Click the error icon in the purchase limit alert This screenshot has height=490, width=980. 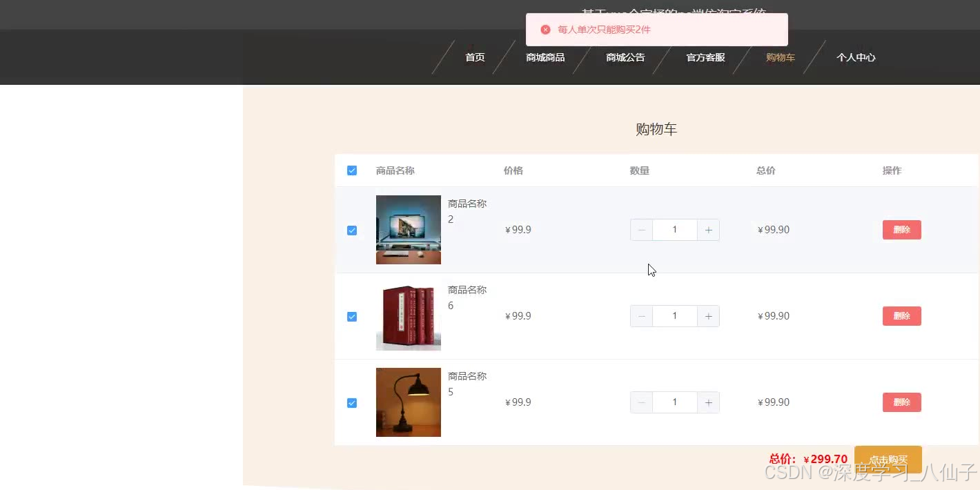[x=545, y=30]
